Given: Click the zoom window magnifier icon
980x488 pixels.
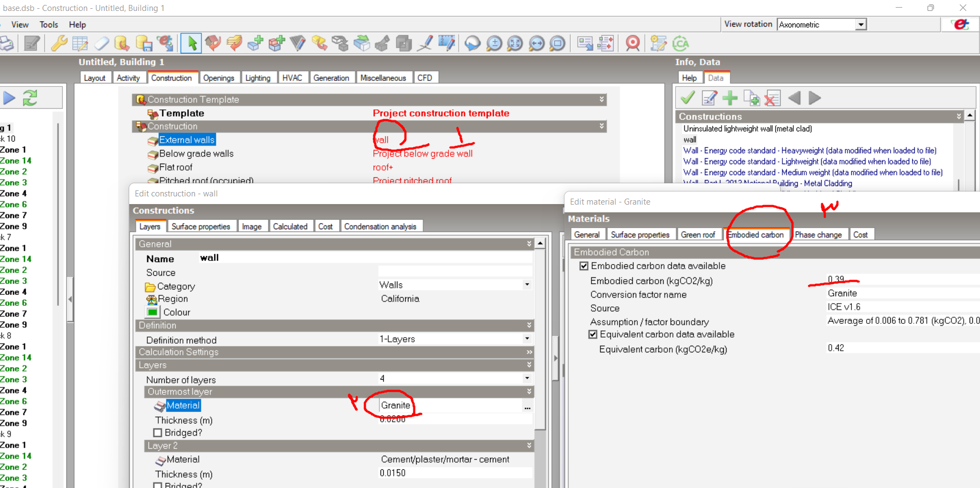Looking at the screenshot, I should (x=557, y=43).
